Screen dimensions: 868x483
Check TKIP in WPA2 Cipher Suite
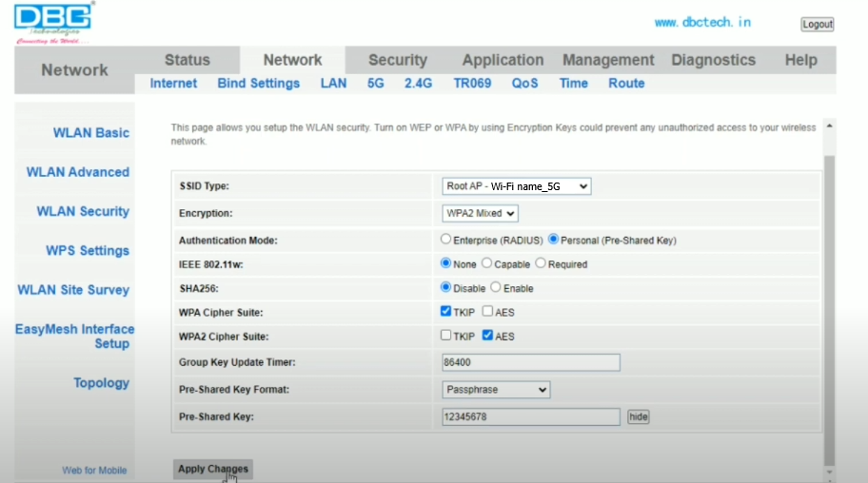pyautogui.click(x=445, y=336)
